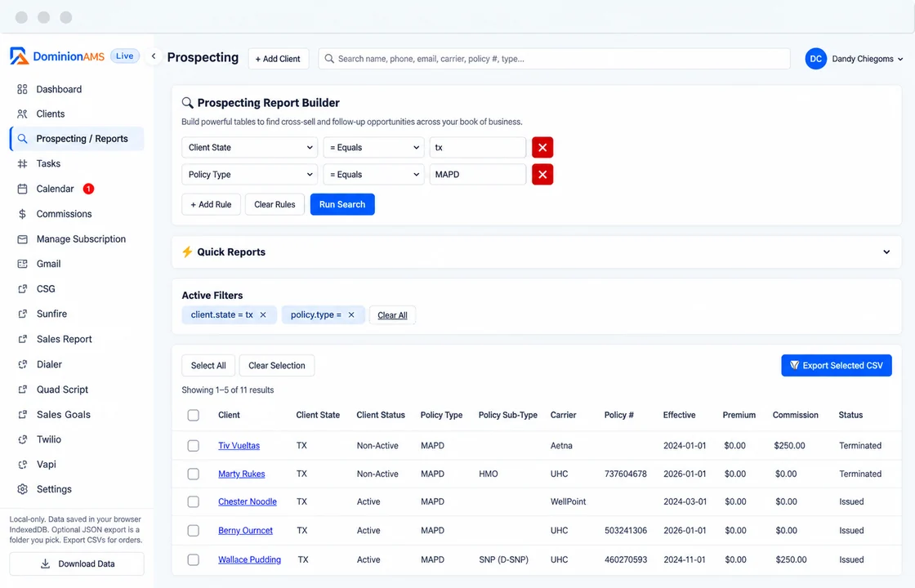The height and width of the screenshot is (588, 915).
Task: Click the red Calendar notification badge
Action: pyautogui.click(x=88, y=189)
